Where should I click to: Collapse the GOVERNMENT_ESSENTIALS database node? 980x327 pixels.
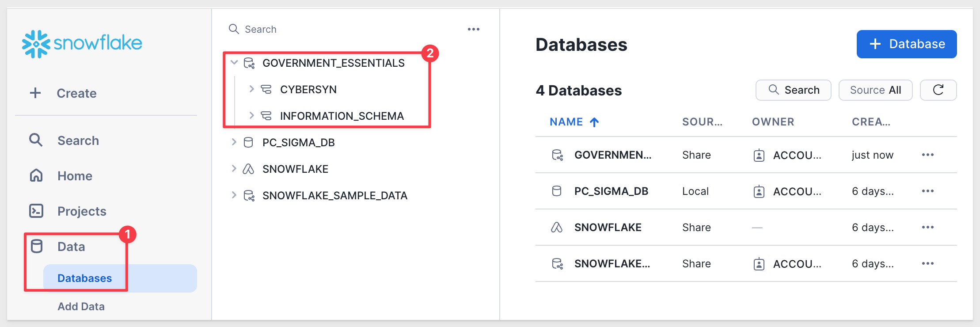[234, 62]
